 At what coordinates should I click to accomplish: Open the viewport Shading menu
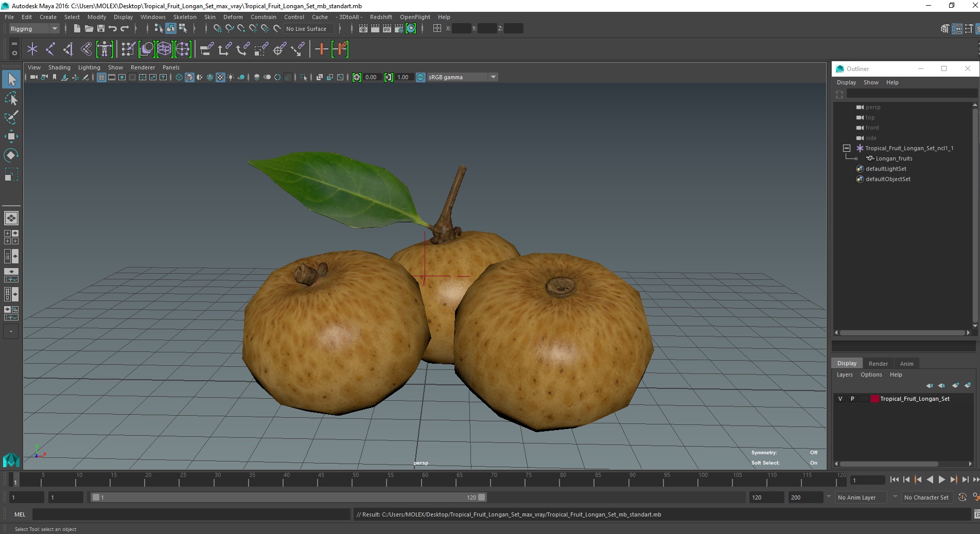[x=59, y=67]
